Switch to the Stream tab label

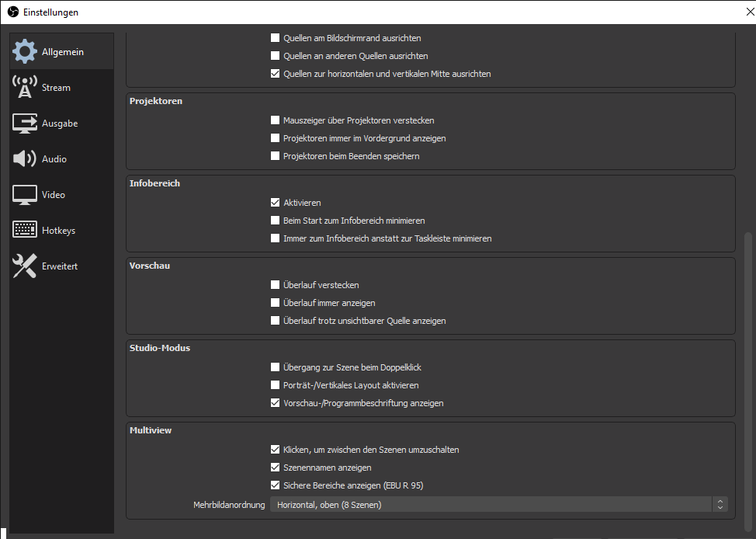56,88
